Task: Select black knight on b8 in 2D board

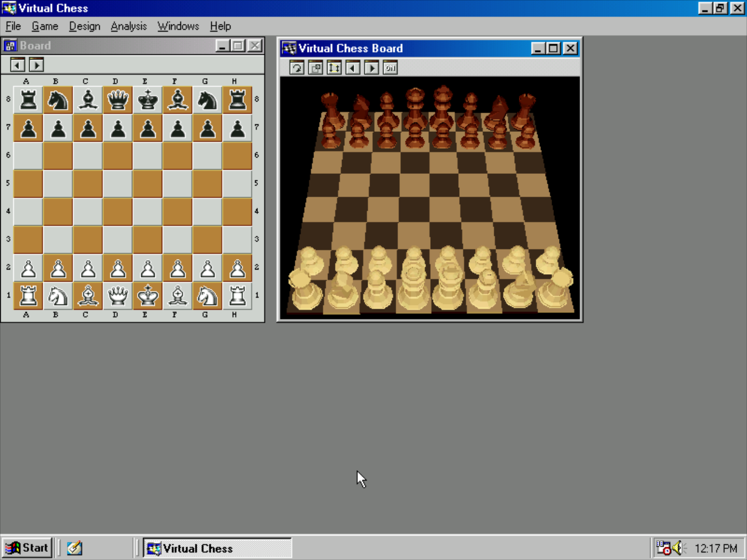Action: [58, 100]
